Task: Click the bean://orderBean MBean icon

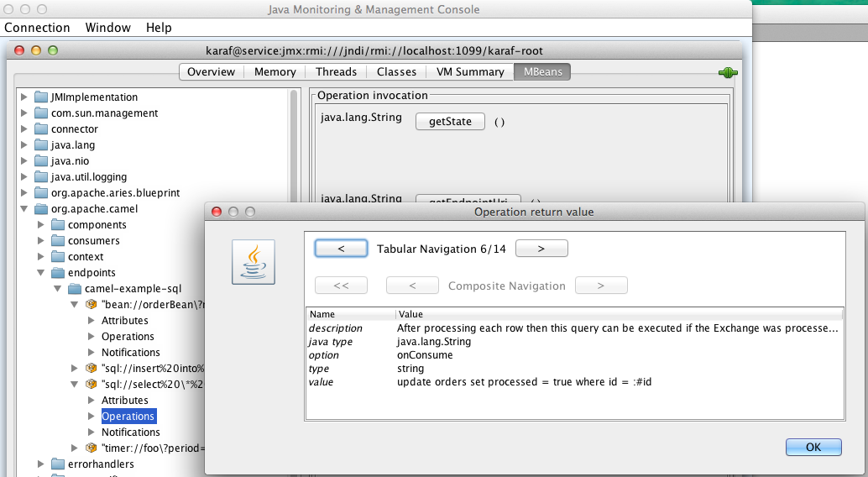Action: click(92, 304)
